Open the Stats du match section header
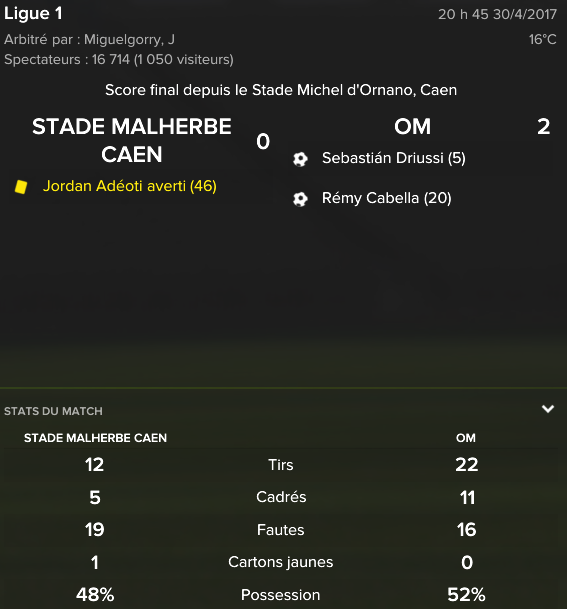The image size is (567, 609). point(53,411)
